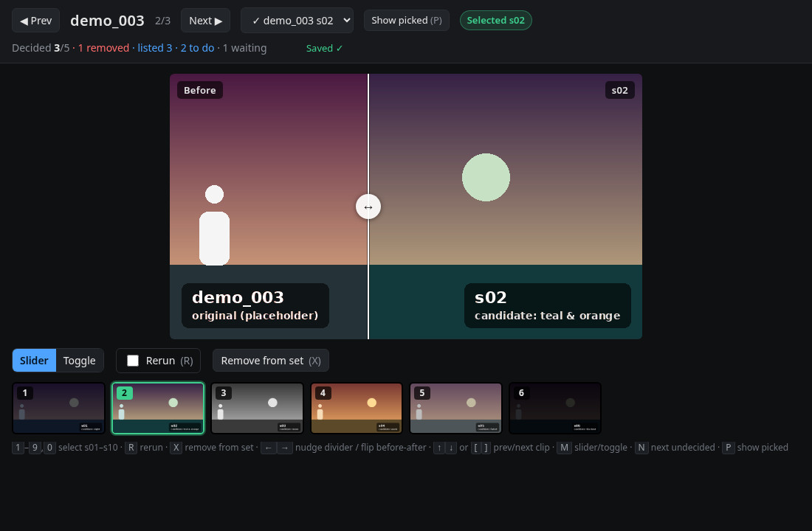Click the demo_003 clip title
This screenshot has height=531, width=812.
pyautogui.click(x=107, y=21)
